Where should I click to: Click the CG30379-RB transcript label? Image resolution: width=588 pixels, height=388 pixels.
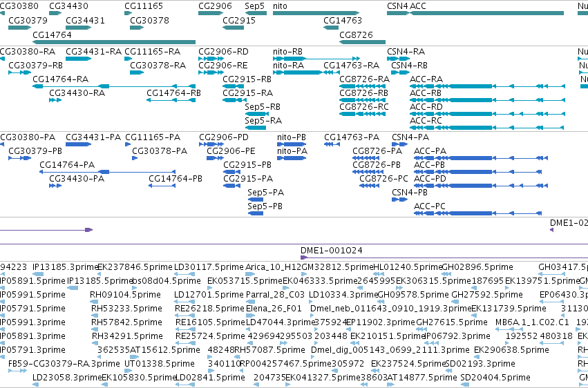35,66
